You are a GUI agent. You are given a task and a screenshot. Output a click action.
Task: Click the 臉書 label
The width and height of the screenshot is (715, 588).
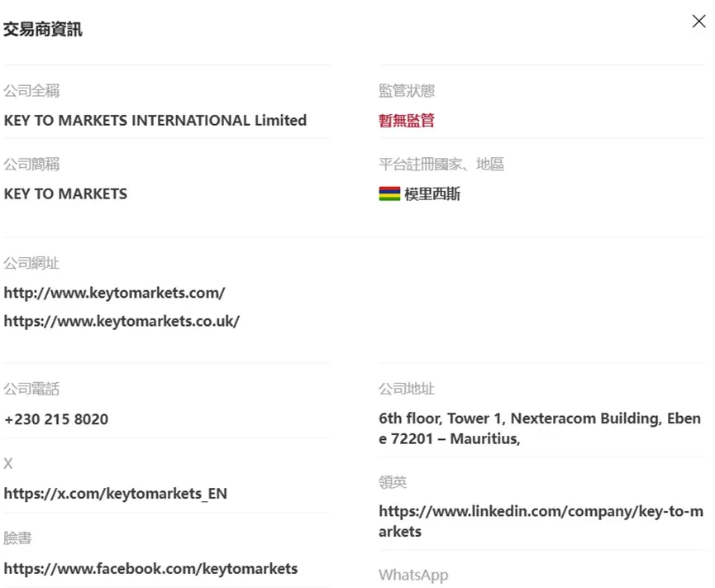17,538
